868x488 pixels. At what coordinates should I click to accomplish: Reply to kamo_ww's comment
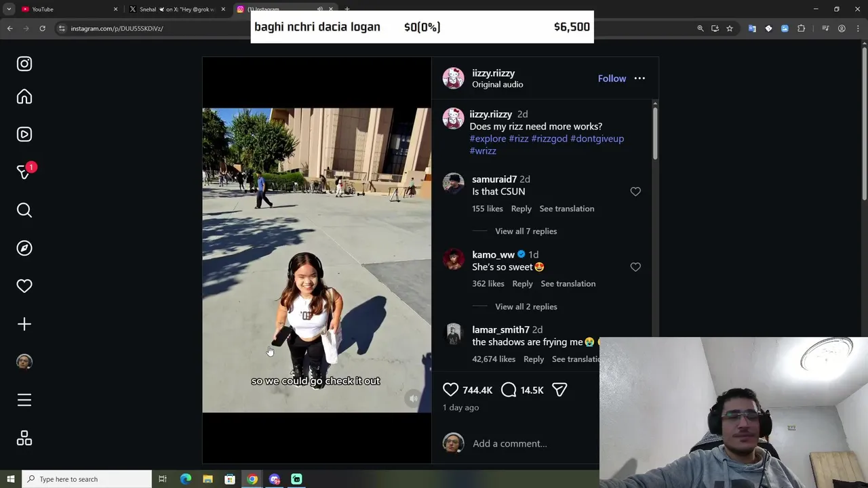coord(522,284)
